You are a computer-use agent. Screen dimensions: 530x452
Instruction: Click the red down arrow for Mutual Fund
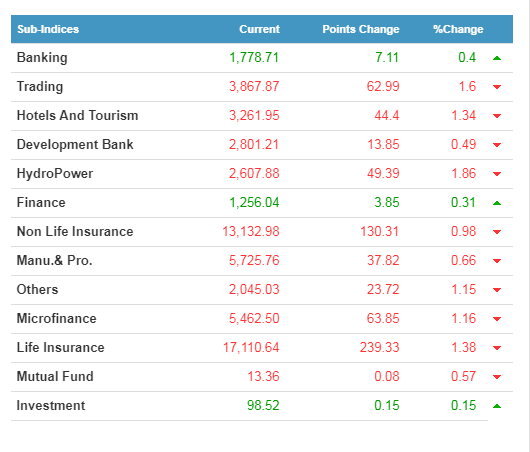click(497, 377)
